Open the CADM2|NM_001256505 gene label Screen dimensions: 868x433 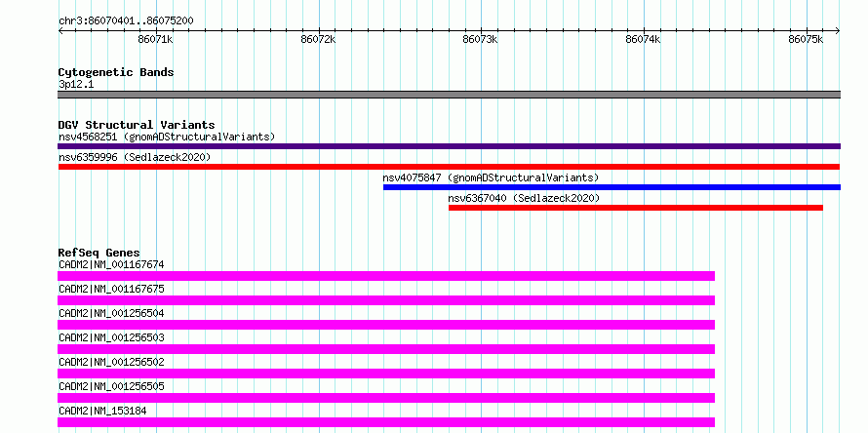[x=111, y=386]
